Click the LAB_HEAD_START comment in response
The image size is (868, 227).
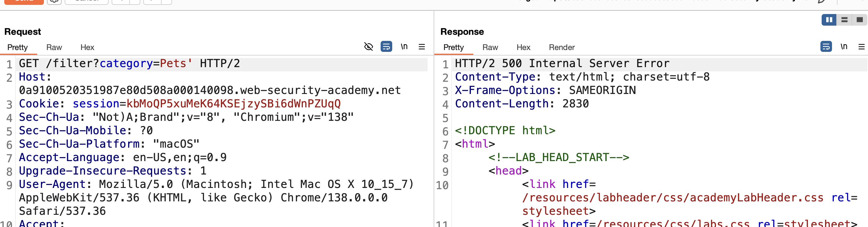[559, 157]
